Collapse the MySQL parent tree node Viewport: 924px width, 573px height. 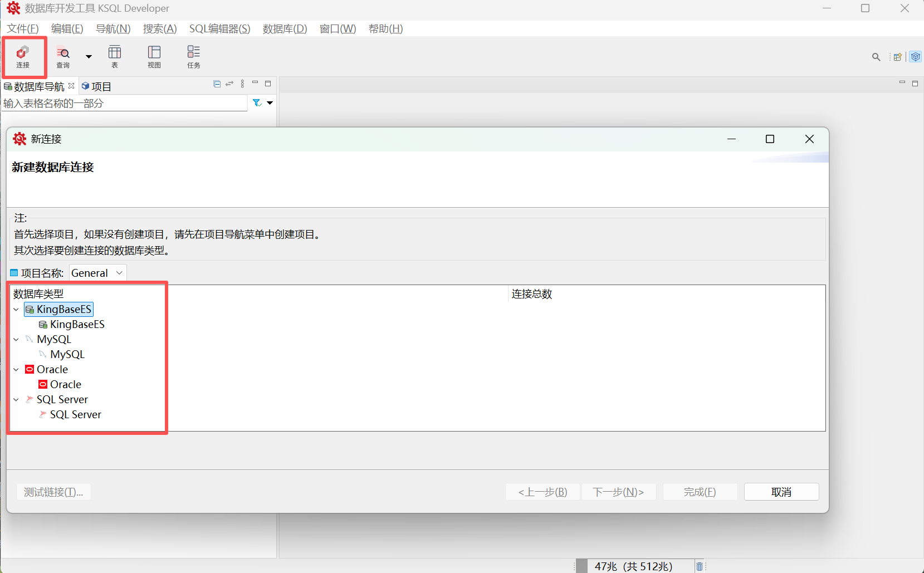[16, 339]
